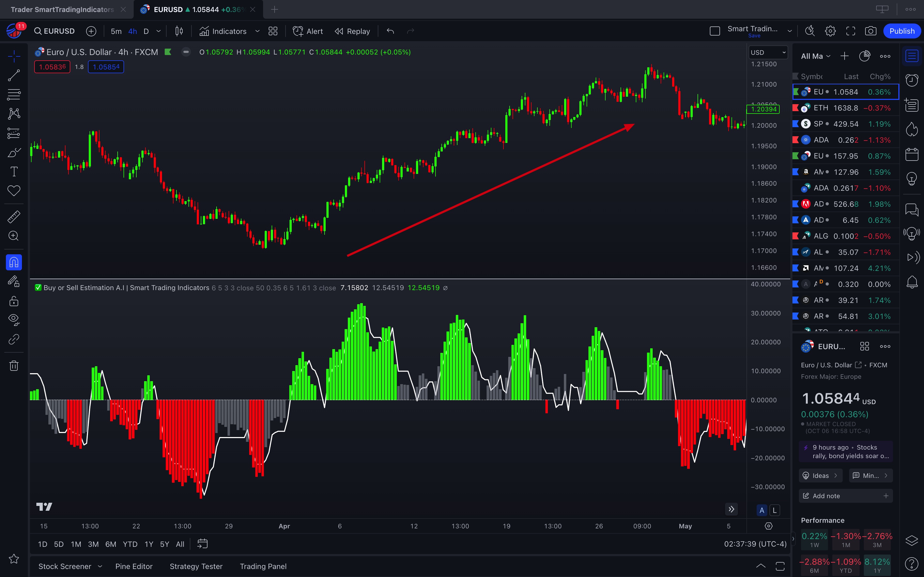Image resolution: width=924 pixels, height=577 pixels.
Task: Select the trend line drawing tool
Action: [14, 75]
